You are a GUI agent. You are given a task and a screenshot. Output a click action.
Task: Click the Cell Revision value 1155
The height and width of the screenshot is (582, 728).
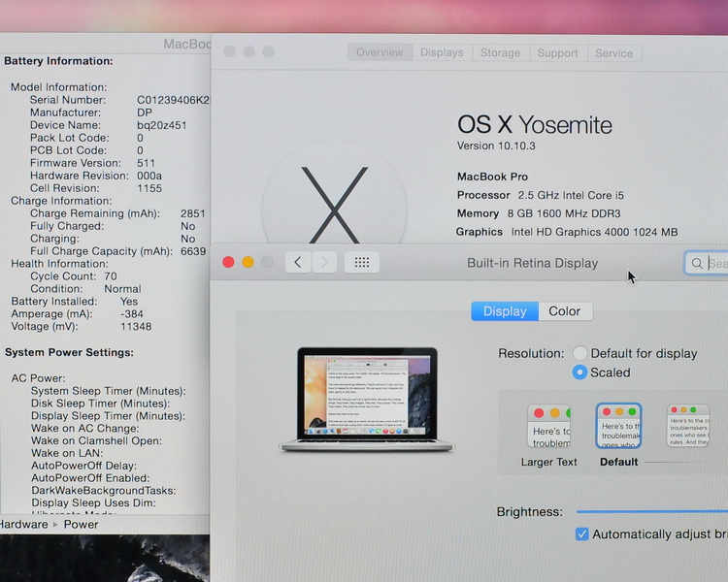149,188
